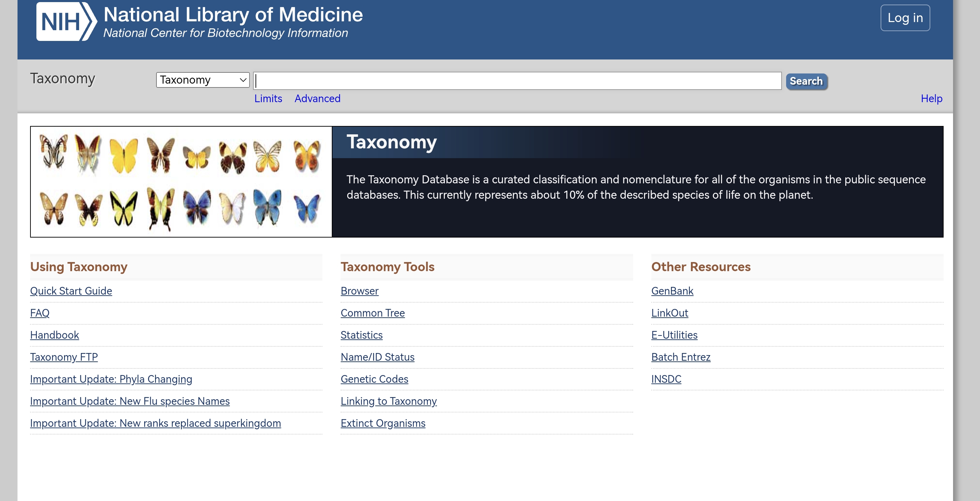Click the National Library of Medicine title
The width and height of the screenshot is (980, 501).
[x=233, y=15]
